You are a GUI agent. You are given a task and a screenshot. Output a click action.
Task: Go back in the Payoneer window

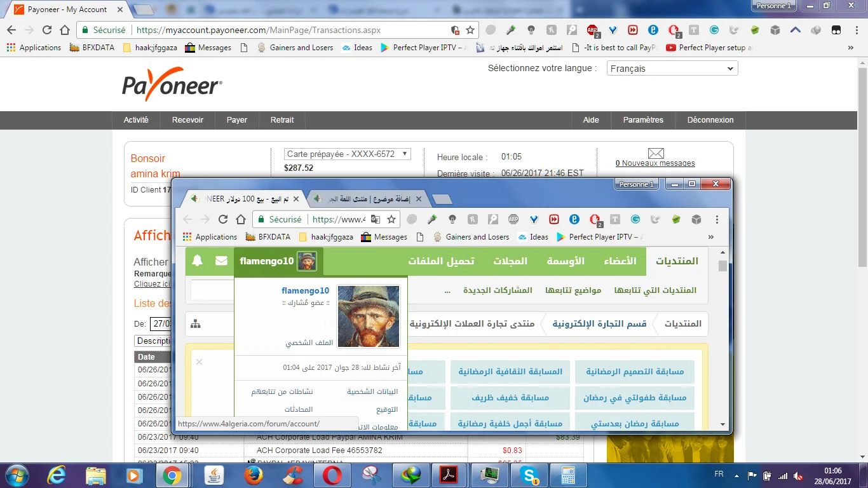pos(11,30)
